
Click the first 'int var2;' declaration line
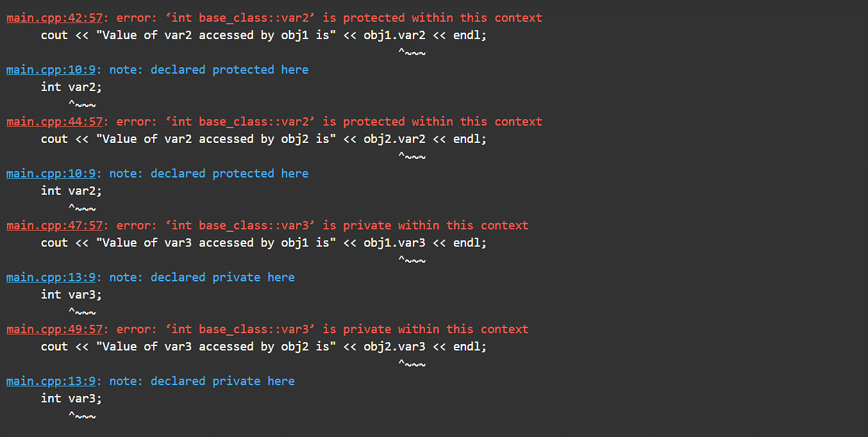pos(71,87)
